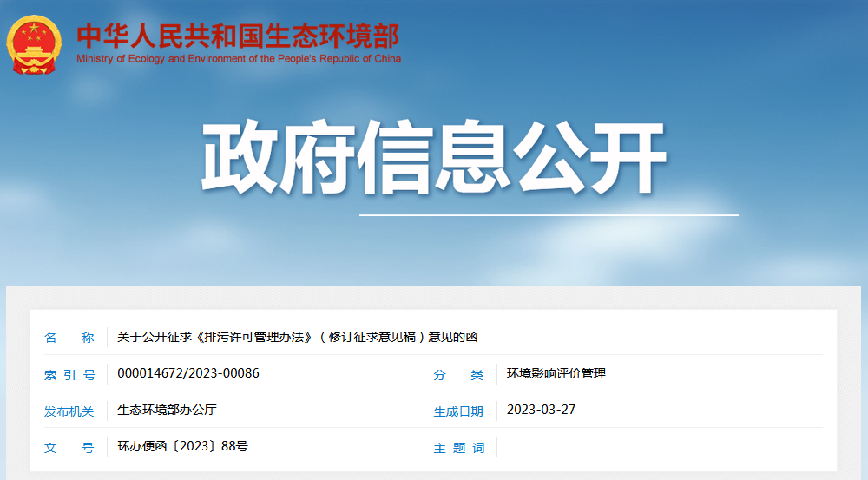Screen dimensions: 868x480
Task: Click the English Ministry of Ecology and Environment subtitle
Action: pyautogui.click(x=239, y=59)
